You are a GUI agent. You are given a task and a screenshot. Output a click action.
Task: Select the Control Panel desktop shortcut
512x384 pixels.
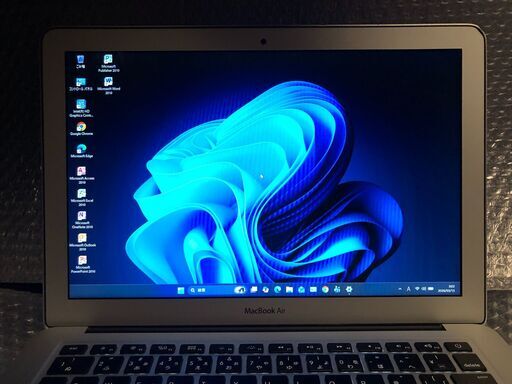81,84
